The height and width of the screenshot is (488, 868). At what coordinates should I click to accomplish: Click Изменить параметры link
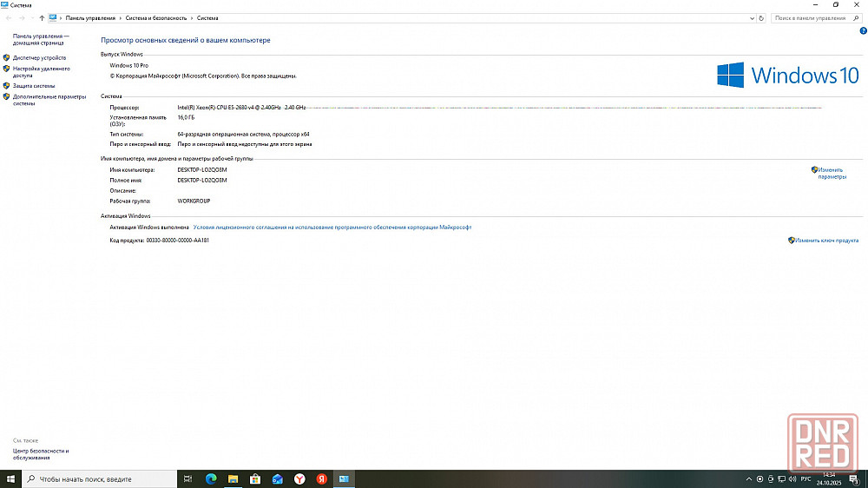(831, 173)
